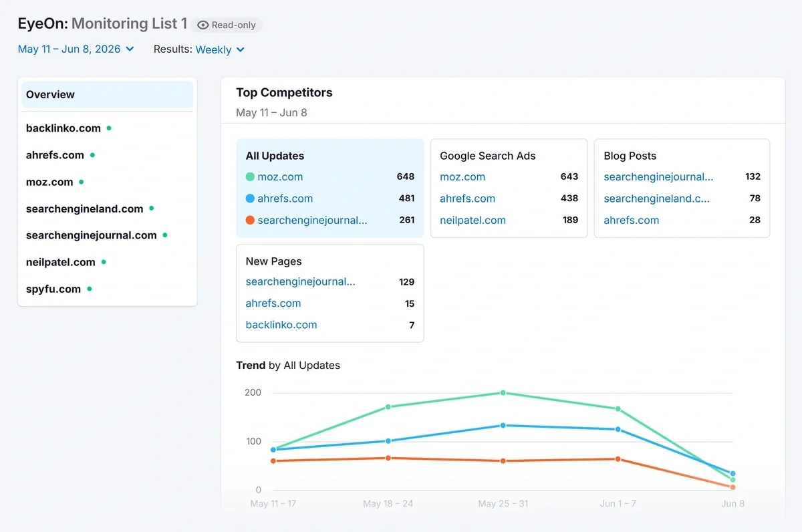
Task: Select searchengineland.com in the sidebar list
Action: pos(85,209)
